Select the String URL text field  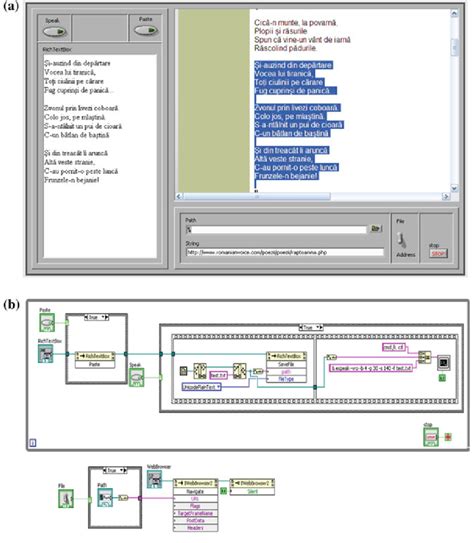point(285,252)
